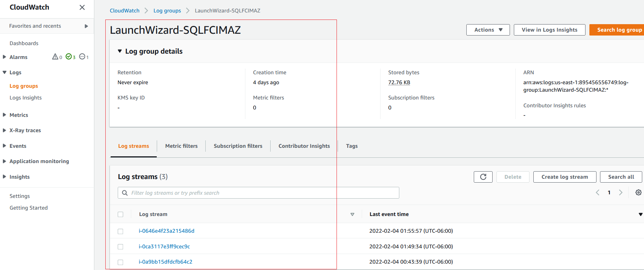644x270 pixels.
Task: Open the Tags tab
Action: (x=352, y=146)
